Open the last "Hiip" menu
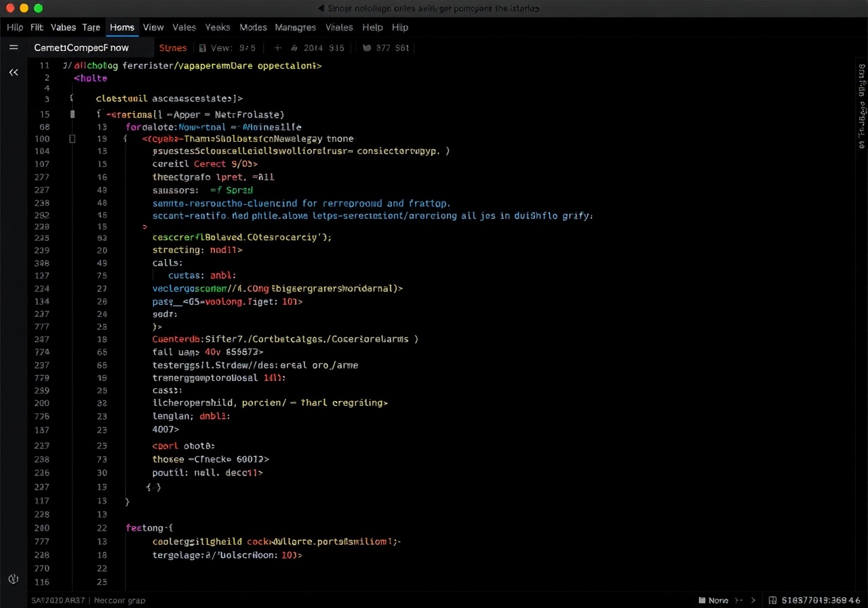The height and width of the screenshot is (608, 868). (x=400, y=28)
